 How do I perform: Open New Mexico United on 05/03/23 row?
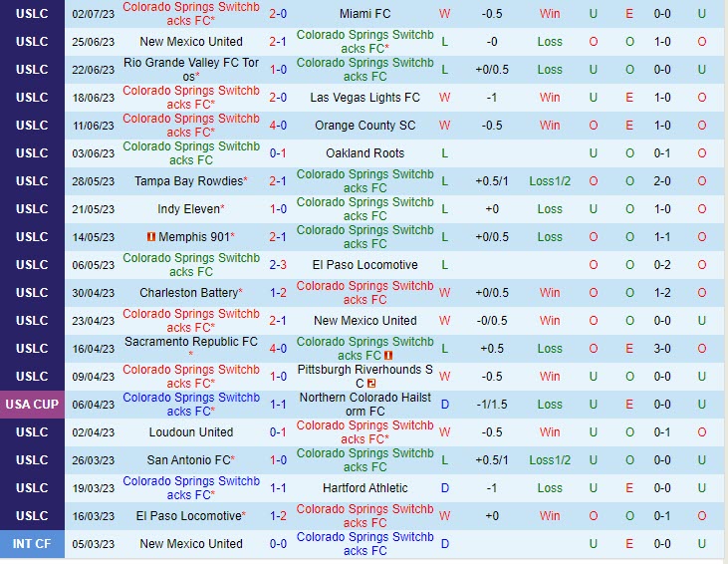coord(191,543)
